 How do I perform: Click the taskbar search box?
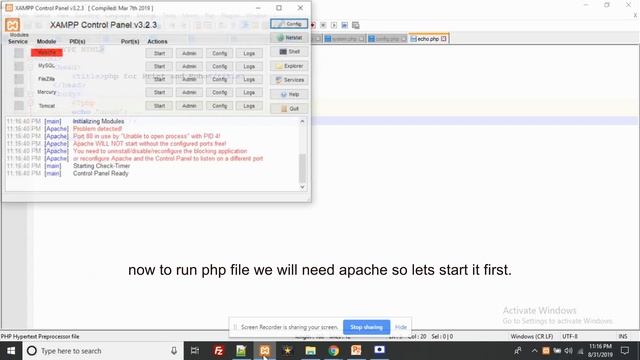[102, 351]
